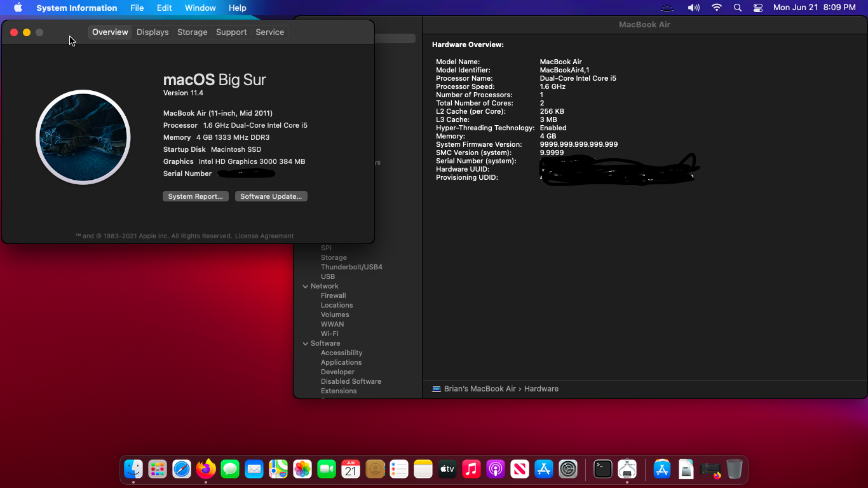Open System Preferences gear in Dock
Image resolution: width=868 pixels, height=488 pixels.
pyautogui.click(x=568, y=470)
